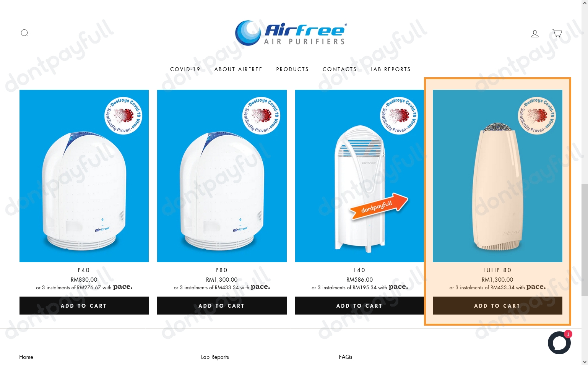Add the P80 purifier to cart

point(222,306)
